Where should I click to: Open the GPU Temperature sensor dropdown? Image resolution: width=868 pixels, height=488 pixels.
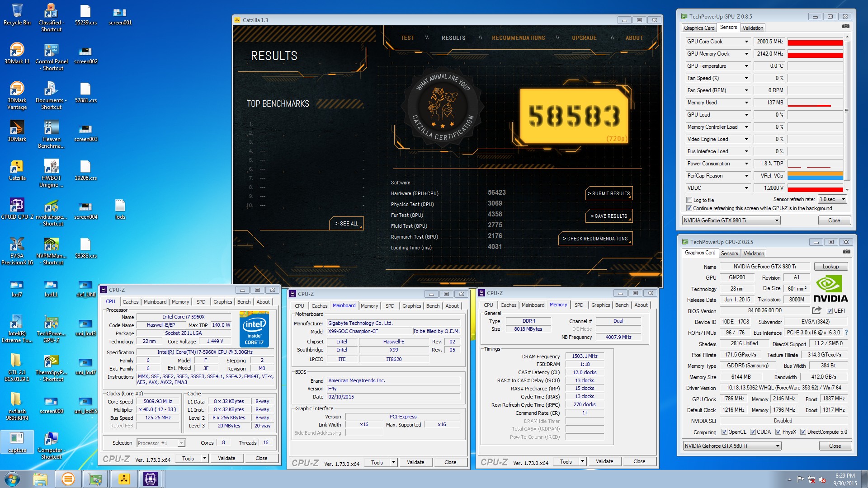click(x=746, y=66)
